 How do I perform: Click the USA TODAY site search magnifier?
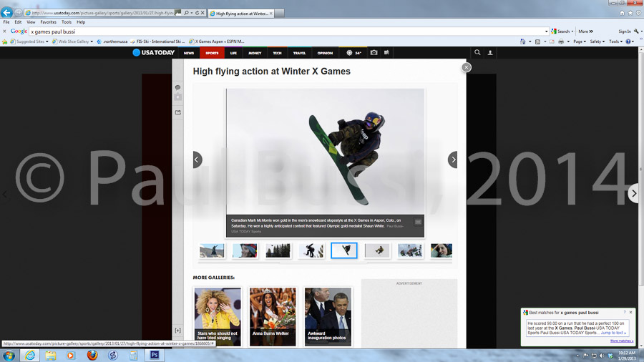[477, 52]
